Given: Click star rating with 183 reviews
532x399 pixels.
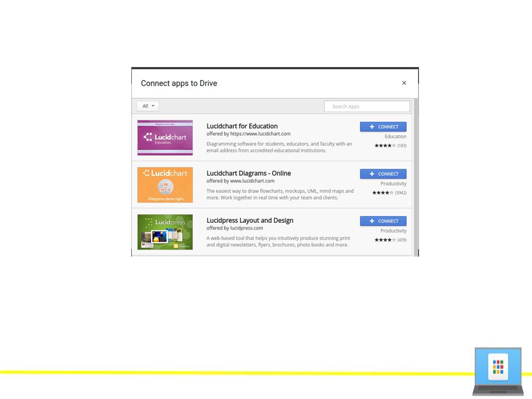Looking at the screenshot, I should coord(390,146).
